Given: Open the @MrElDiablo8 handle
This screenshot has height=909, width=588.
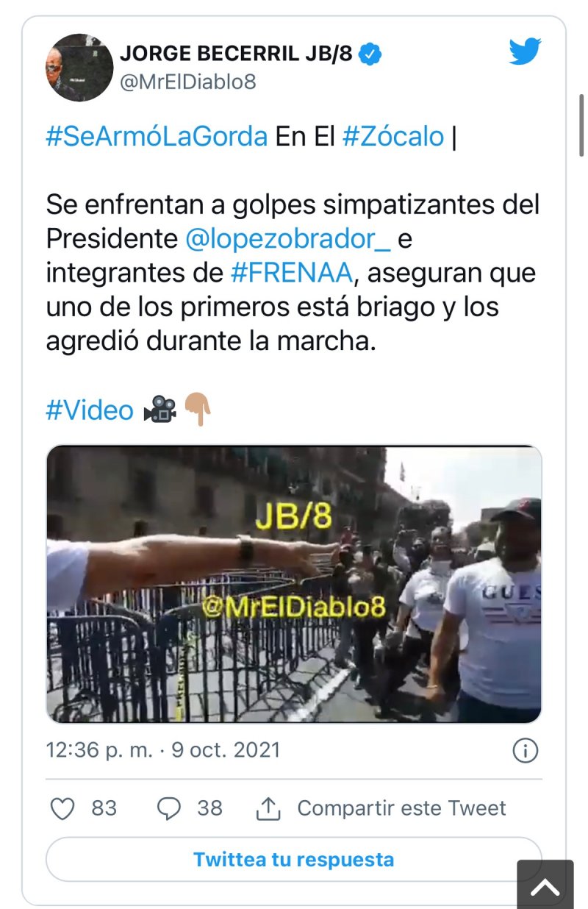Looking at the screenshot, I should click(188, 82).
